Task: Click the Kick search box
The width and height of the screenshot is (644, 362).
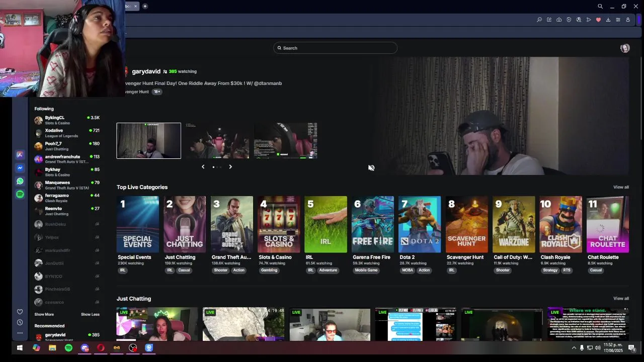Action: 335,48
